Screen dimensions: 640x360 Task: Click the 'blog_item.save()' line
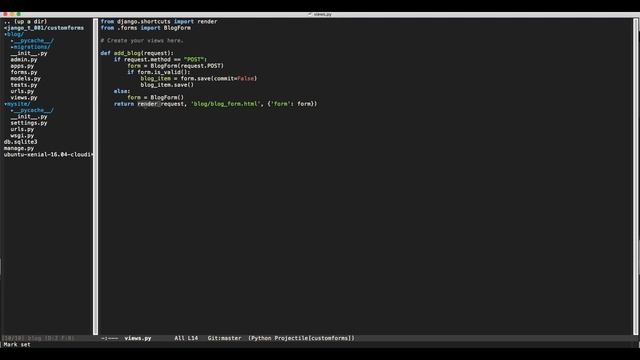(x=167, y=85)
